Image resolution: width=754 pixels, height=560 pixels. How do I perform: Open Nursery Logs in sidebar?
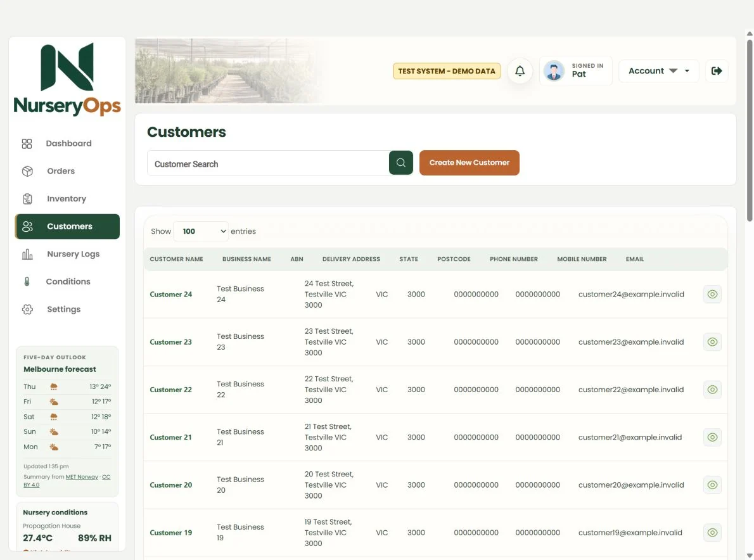pos(67,254)
